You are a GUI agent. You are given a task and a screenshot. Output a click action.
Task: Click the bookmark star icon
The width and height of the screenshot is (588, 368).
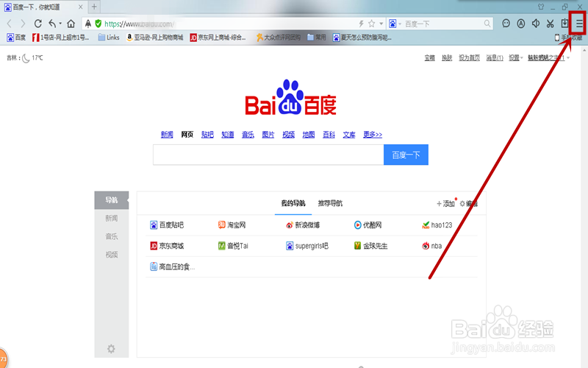pyautogui.click(x=371, y=24)
